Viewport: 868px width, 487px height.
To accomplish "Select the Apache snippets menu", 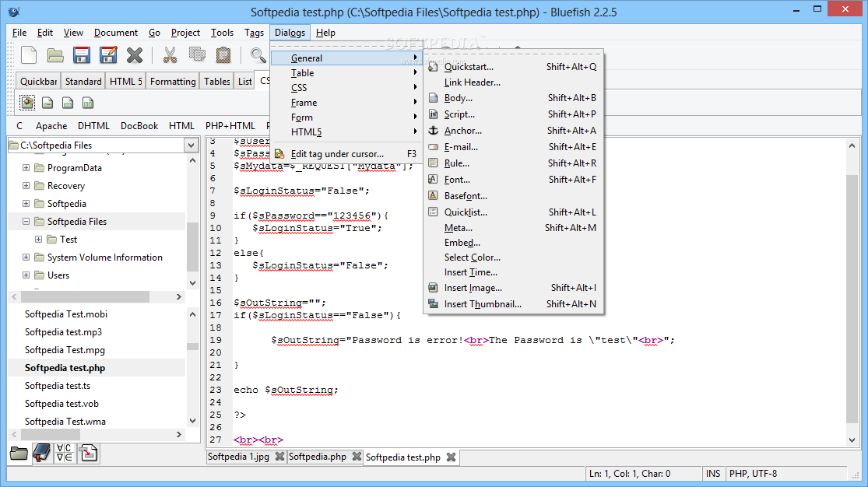I will (51, 126).
